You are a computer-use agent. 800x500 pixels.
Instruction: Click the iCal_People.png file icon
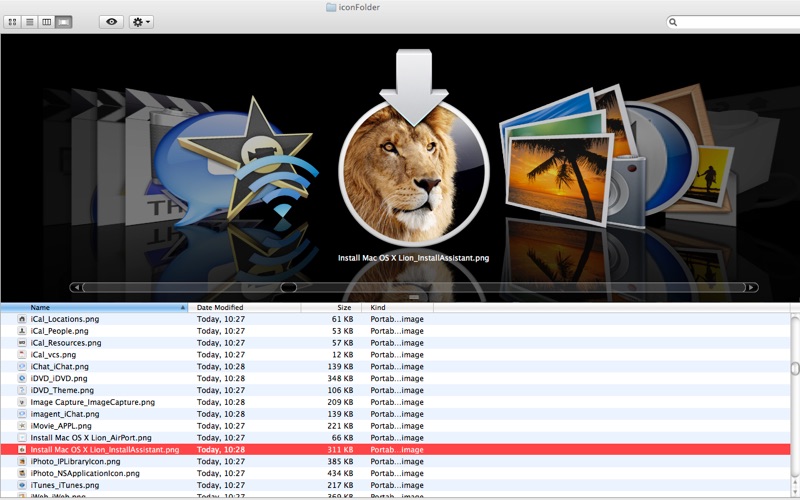click(22, 331)
